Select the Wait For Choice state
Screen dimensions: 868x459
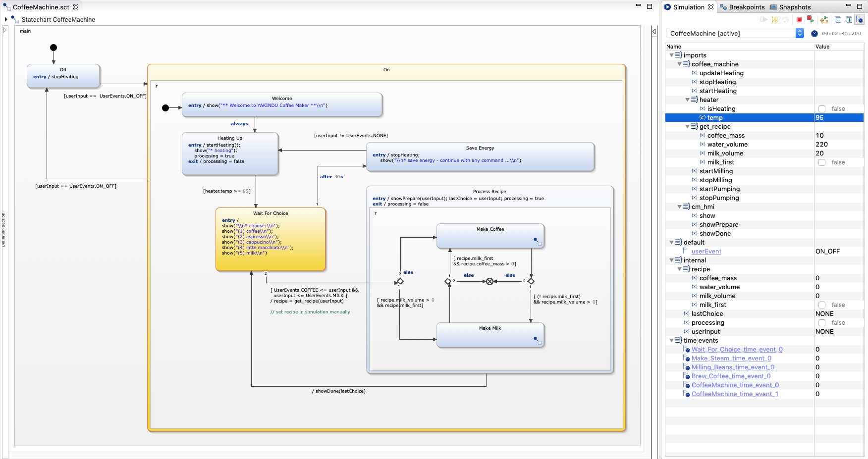271,213
